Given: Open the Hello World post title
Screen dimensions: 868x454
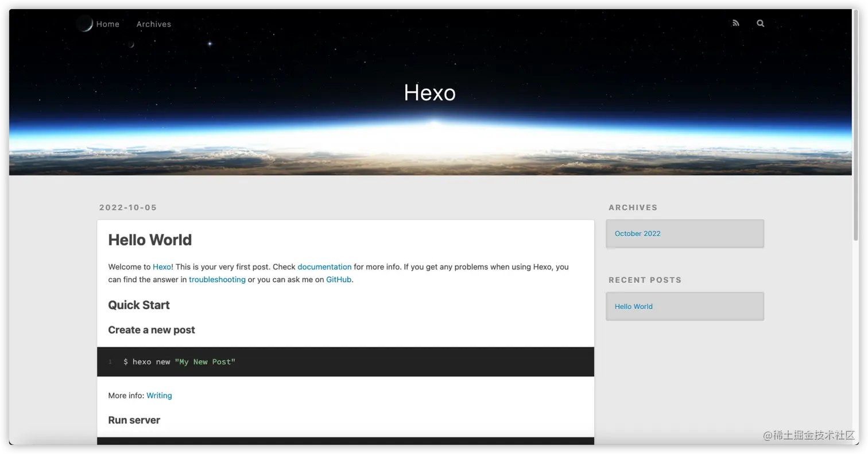Looking at the screenshot, I should pos(150,240).
